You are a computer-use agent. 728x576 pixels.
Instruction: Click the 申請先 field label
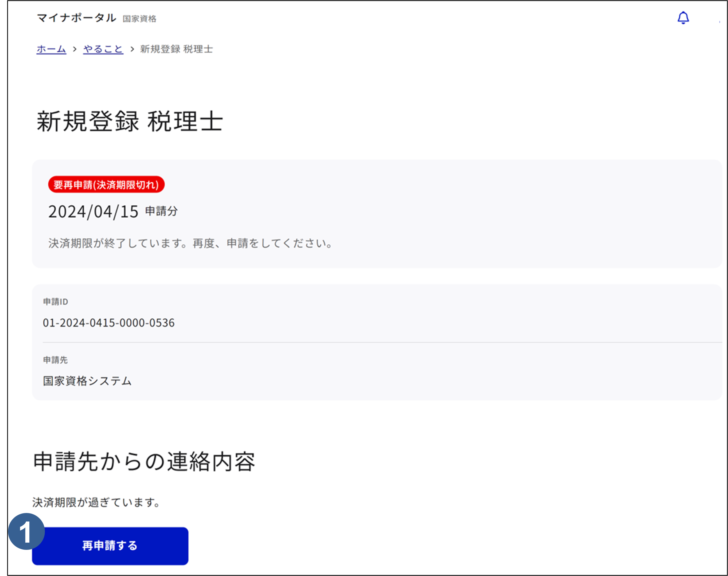click(x=55, y=360)
